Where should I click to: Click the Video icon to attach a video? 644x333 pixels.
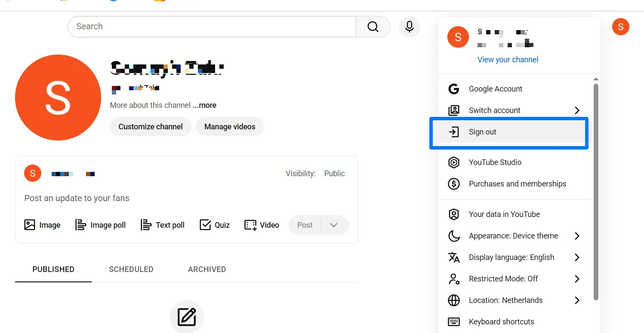coord(250,224)
